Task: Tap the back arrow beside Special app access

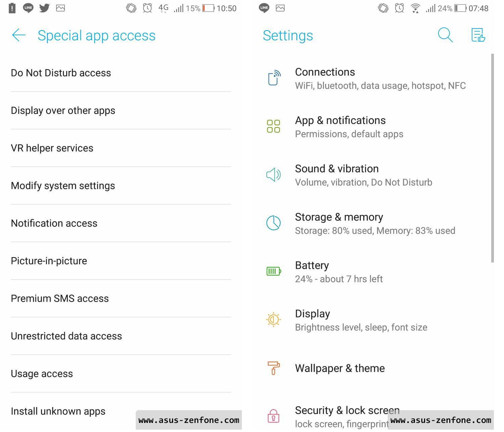Action: [x=18, y=35]
